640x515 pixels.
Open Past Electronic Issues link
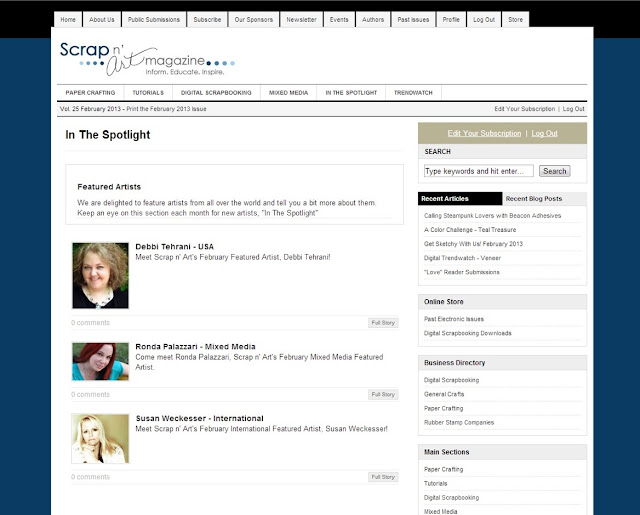tap(453, 319)
